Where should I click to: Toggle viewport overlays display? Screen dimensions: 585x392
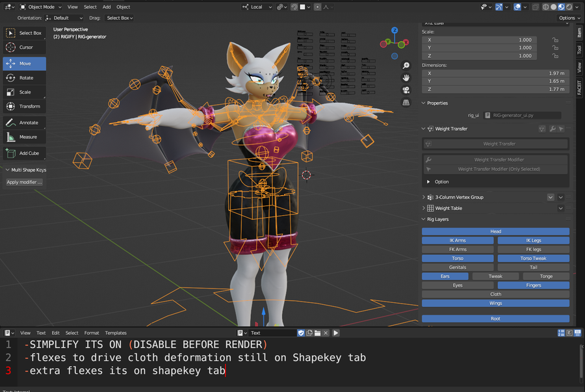pos(517,7)
